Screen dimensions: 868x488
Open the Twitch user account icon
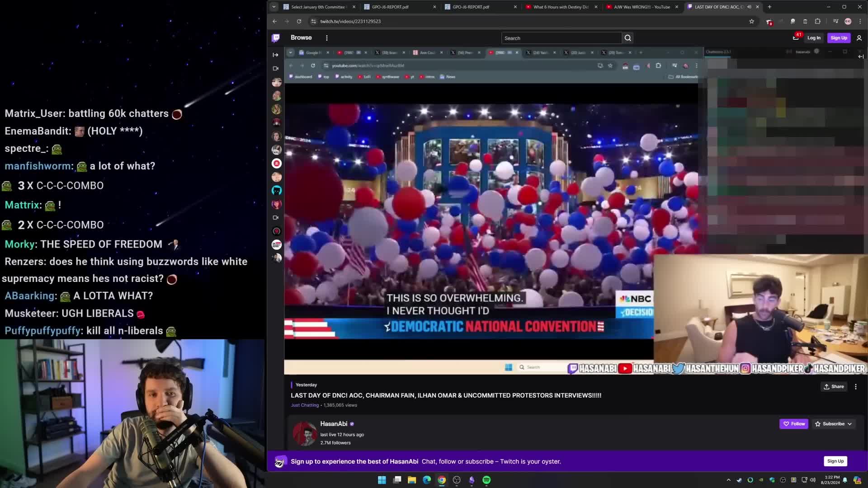click(x=859, y=38)
